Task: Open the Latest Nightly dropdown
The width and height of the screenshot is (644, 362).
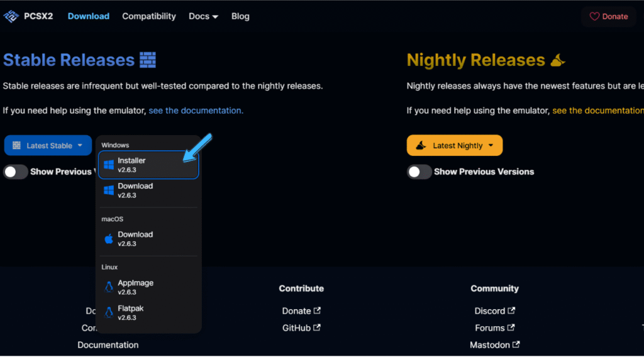Action: 454,145
